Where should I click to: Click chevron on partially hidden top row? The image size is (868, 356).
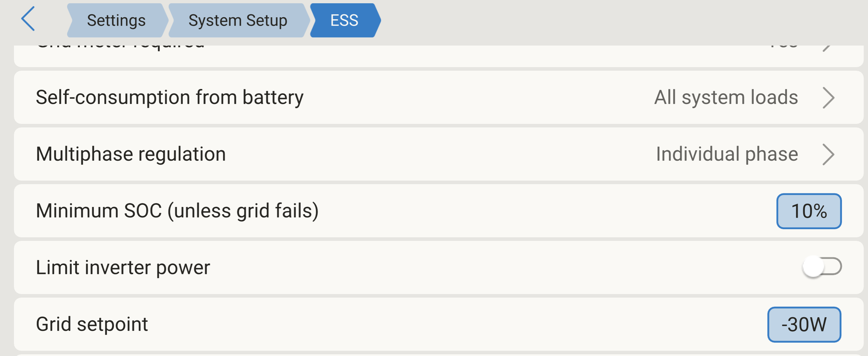click(x=827, y=49)
